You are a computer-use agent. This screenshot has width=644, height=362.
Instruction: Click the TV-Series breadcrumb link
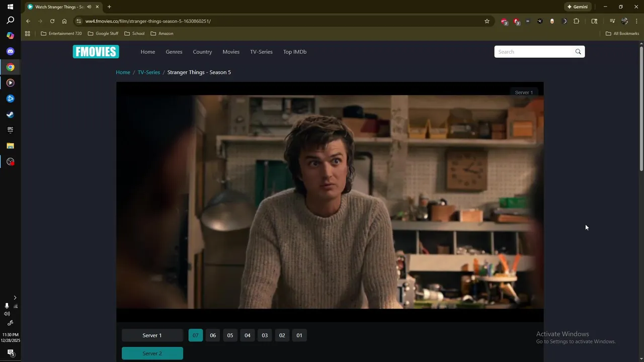149,72
